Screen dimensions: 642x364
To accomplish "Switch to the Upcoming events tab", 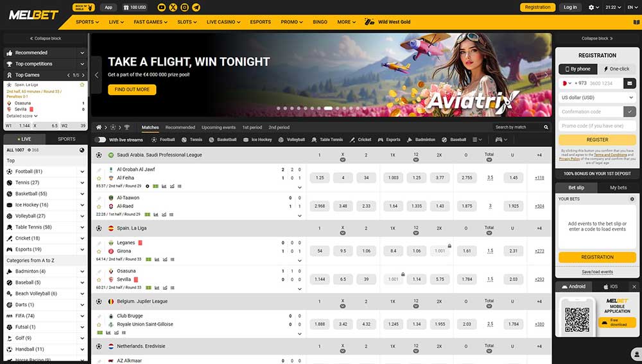I will pos(219,127).
